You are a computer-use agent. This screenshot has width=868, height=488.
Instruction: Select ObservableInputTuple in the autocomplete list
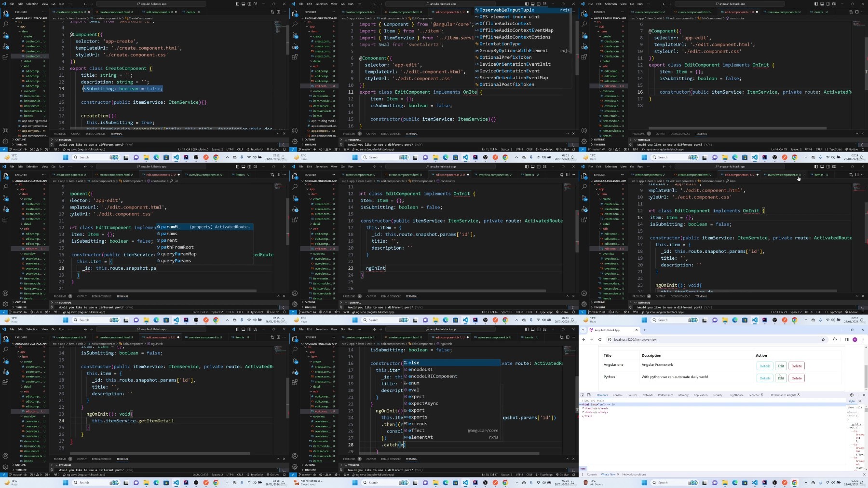pyautogui.click(x=523, y=10)
